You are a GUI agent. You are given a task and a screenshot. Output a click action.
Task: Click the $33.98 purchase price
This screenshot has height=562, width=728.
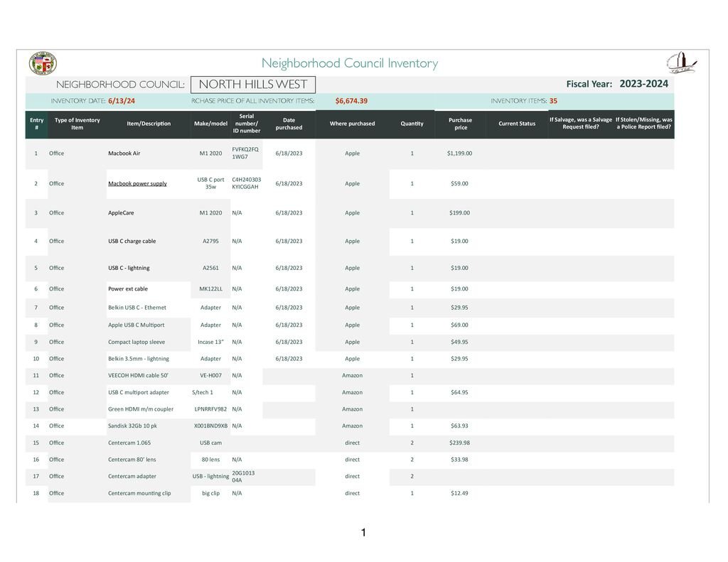coord(459,460)
